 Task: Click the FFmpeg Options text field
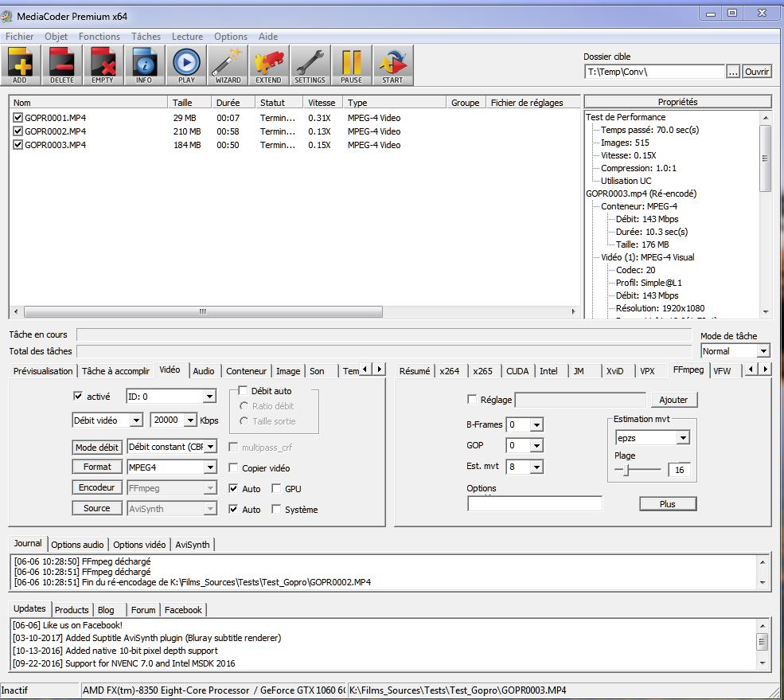[535, 503]
